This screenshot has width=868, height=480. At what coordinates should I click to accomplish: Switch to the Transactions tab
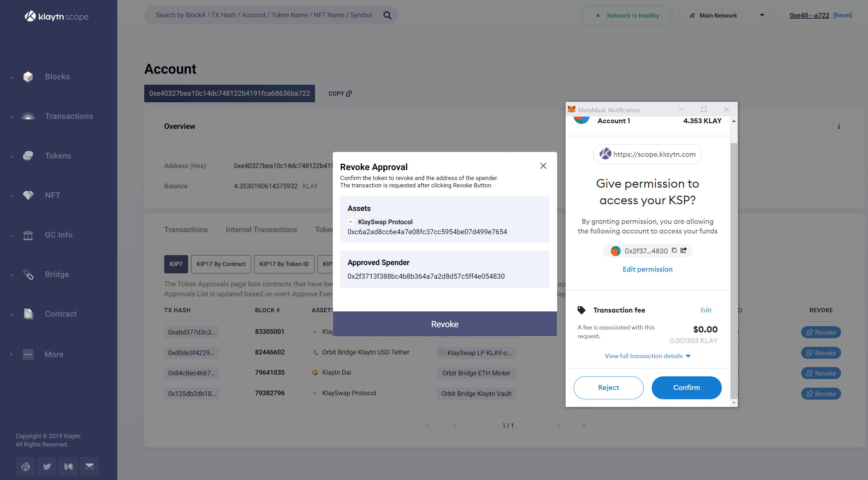[186, 230]
